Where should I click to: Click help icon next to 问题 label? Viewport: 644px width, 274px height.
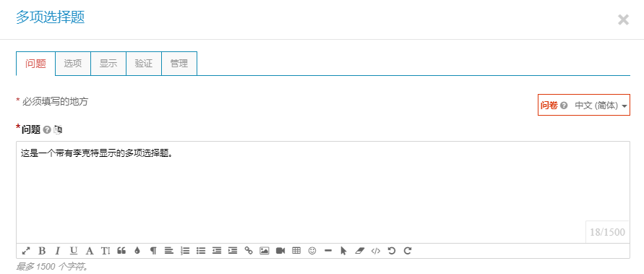[47, 130]
